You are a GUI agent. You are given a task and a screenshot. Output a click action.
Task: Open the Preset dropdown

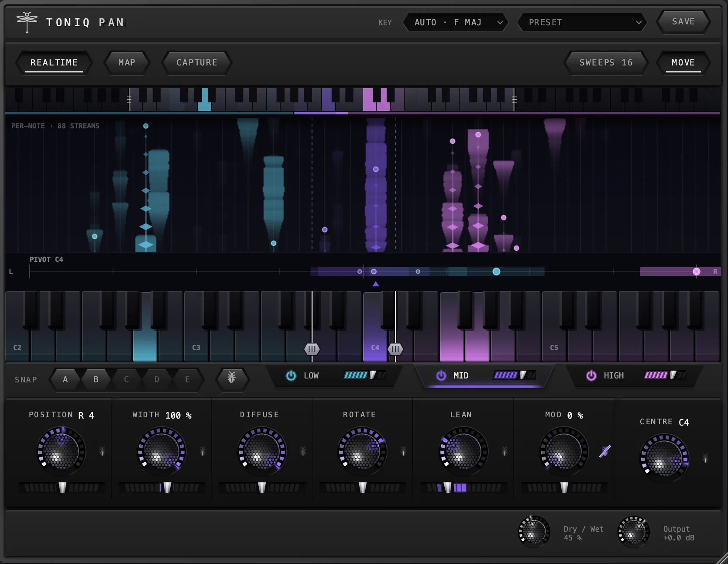[582, 22]
